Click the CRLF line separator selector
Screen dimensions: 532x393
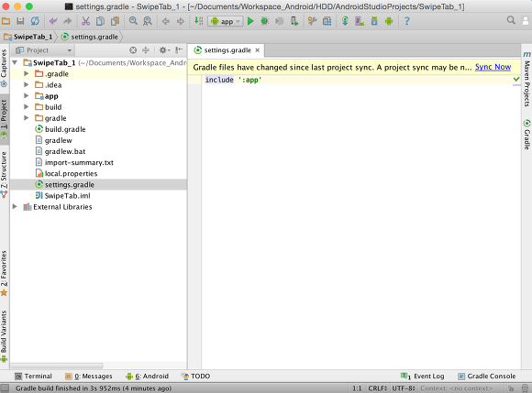pyautogui.click(x=378, y=388)
